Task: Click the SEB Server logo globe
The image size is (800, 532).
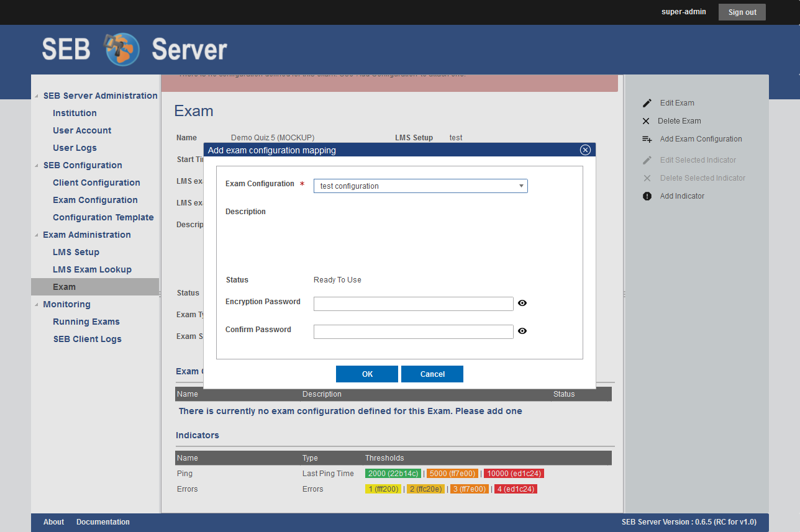Action: (x=122, y=49)
